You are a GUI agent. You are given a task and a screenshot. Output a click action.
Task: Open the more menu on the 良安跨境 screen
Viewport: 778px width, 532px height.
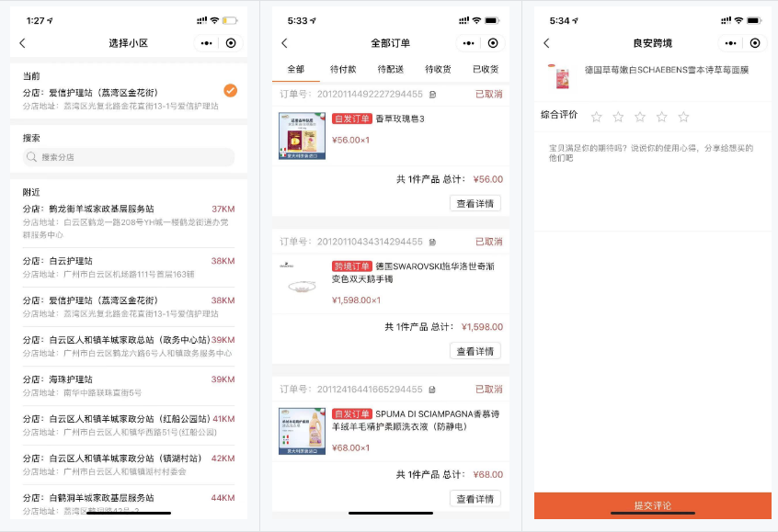[x=730, y=43]
